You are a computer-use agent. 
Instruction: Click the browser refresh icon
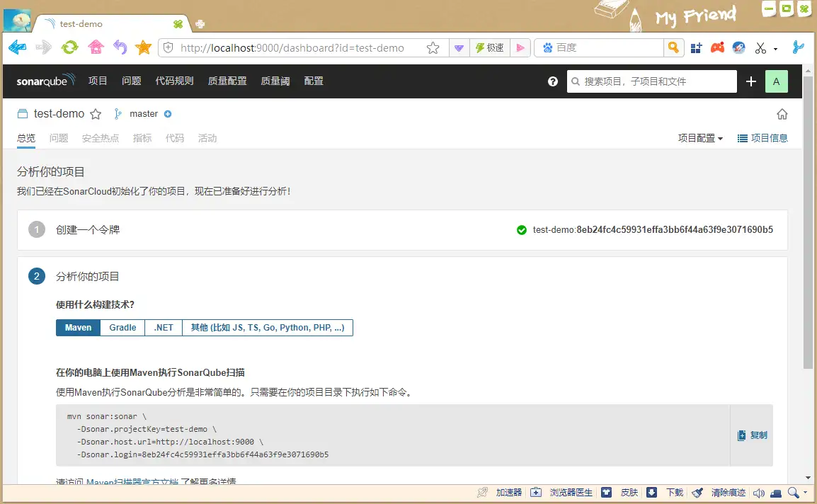pyautogui.click(x=69, y=47)
